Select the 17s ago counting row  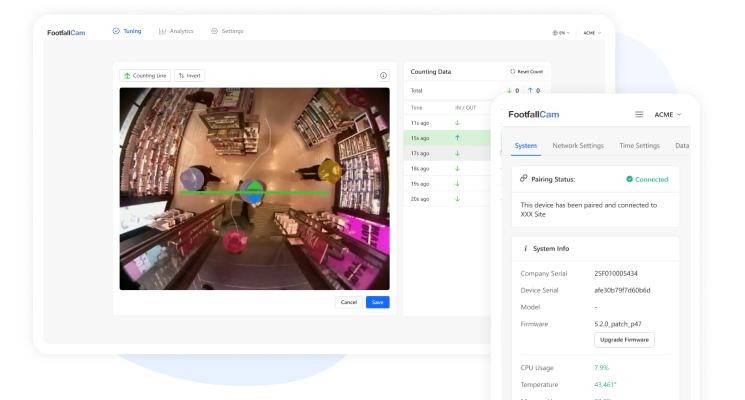[447, 153]
